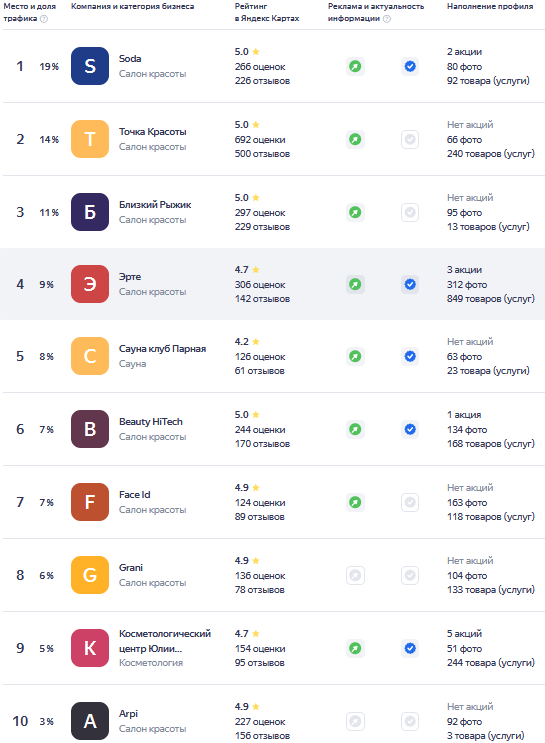Open the Косметологический центр Юлии company link
Screen dimensions: 545x743
[x=165, y=641]
